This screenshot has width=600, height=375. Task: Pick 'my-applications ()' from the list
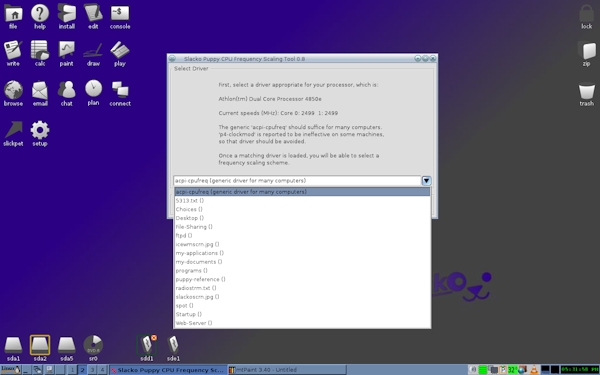tap(302, 253)
